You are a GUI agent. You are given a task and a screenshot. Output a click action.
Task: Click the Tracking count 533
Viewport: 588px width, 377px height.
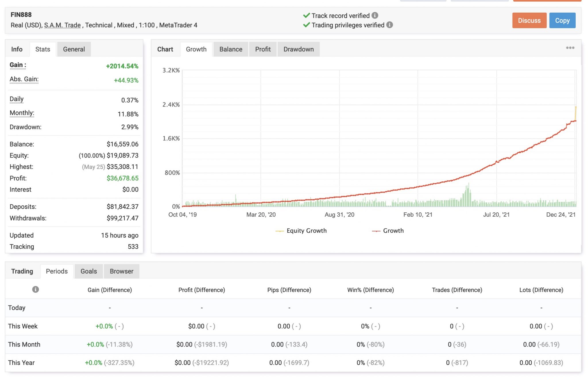[133, 247]
